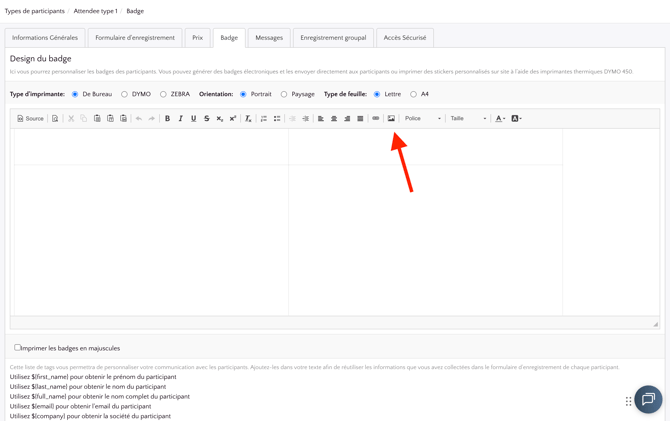
Task: Go to Types de participants breadcrumb
Action: 35,11
